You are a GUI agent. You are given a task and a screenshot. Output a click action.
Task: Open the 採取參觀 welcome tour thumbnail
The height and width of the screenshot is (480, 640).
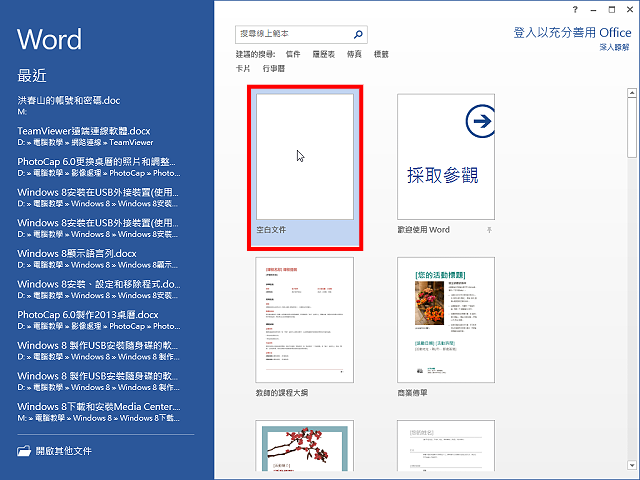[x=446, y=157]
